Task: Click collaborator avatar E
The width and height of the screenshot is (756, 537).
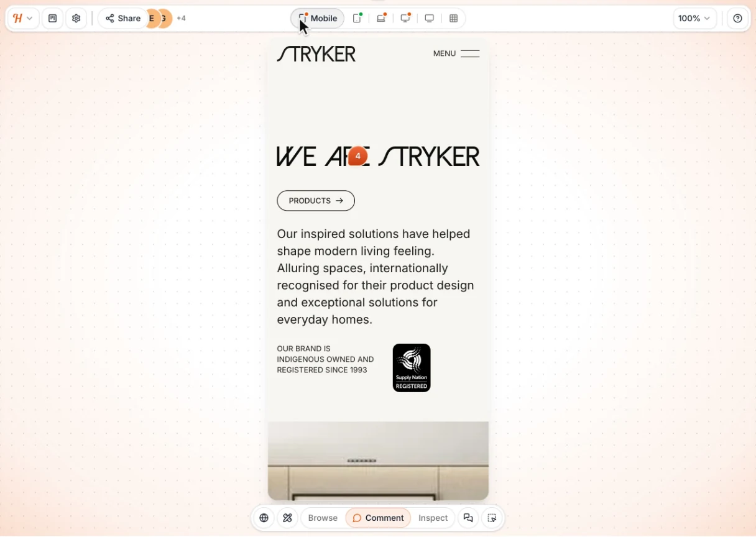Action: [151, 19]
